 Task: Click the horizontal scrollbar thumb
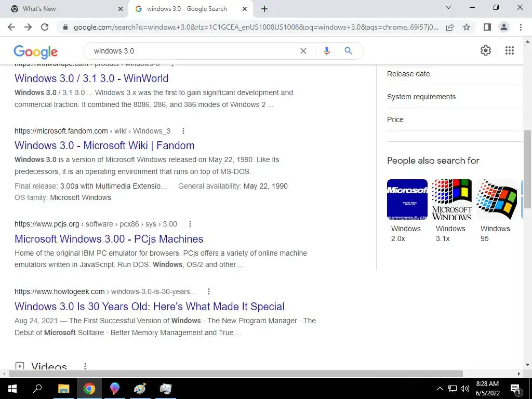pyautogui.click(x=236, y=374)
